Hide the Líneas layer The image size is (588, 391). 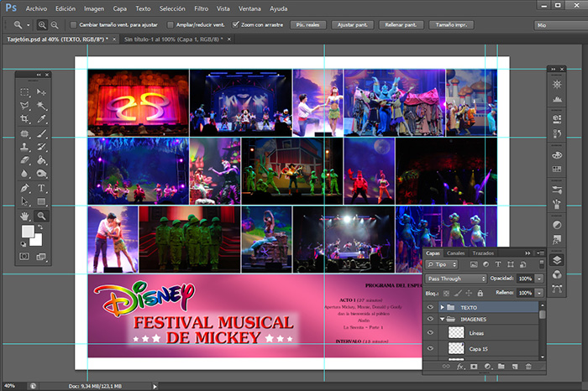click(430, 332)
